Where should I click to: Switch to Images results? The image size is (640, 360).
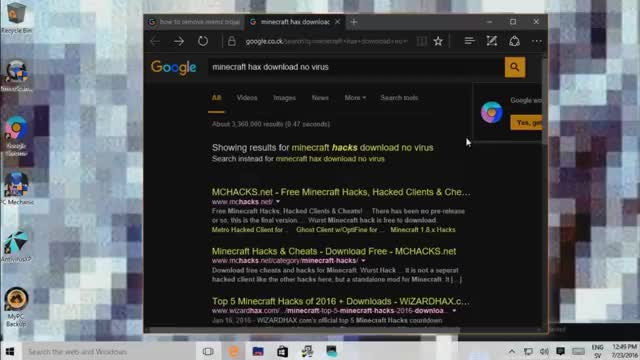[x=284, y=98]
